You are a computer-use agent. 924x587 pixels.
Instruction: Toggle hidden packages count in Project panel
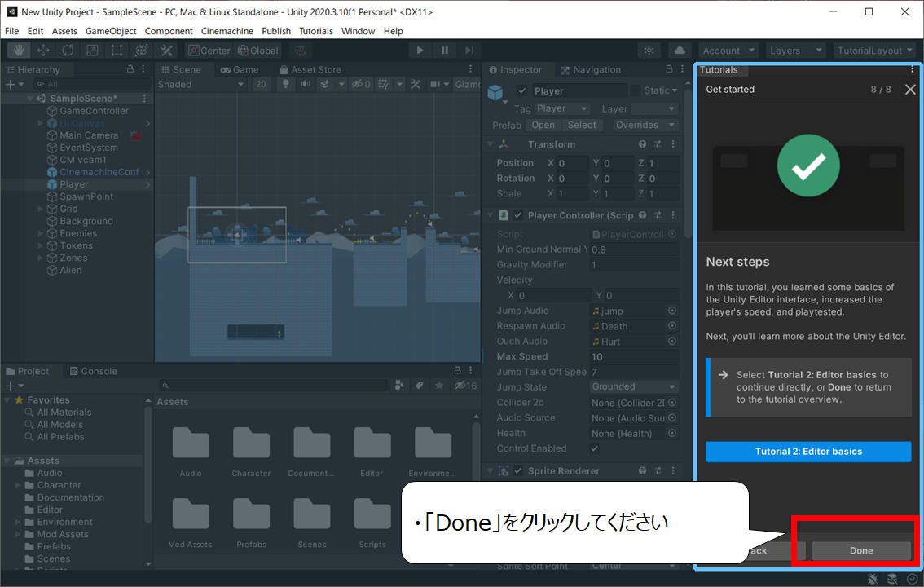(x=465, y=386)
